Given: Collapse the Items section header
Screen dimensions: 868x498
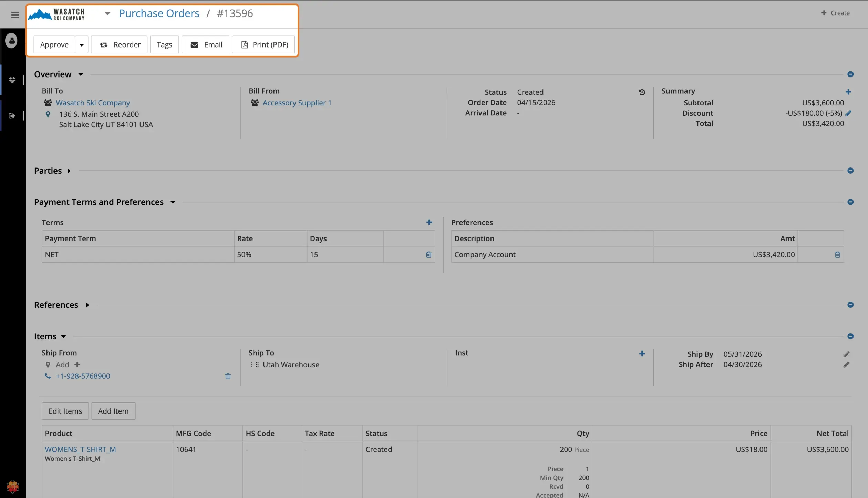Looking at the screenshot, I should [x=50, y=336].
